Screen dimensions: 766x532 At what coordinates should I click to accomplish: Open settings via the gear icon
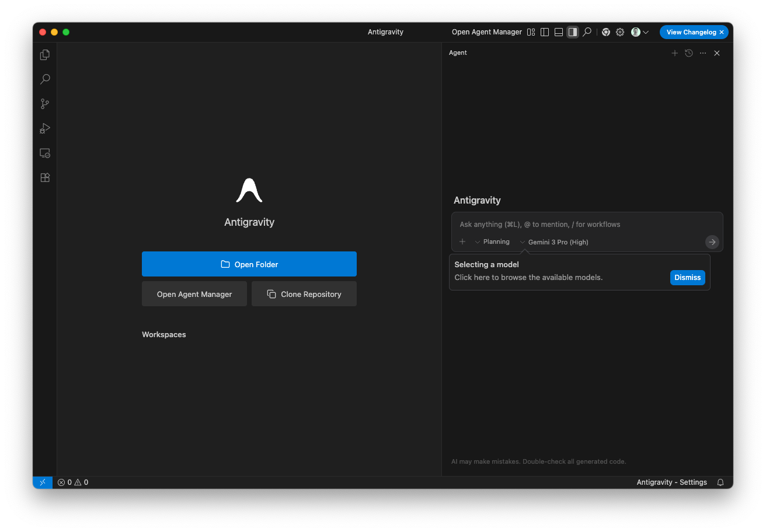coord(620,32)
